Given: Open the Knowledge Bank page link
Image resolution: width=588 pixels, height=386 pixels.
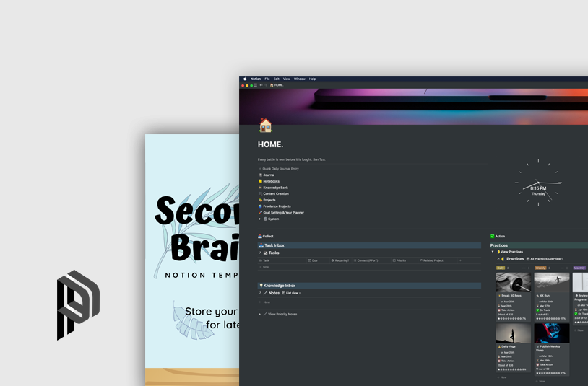Looking at the screenshot, I should (x=275, y=188).
